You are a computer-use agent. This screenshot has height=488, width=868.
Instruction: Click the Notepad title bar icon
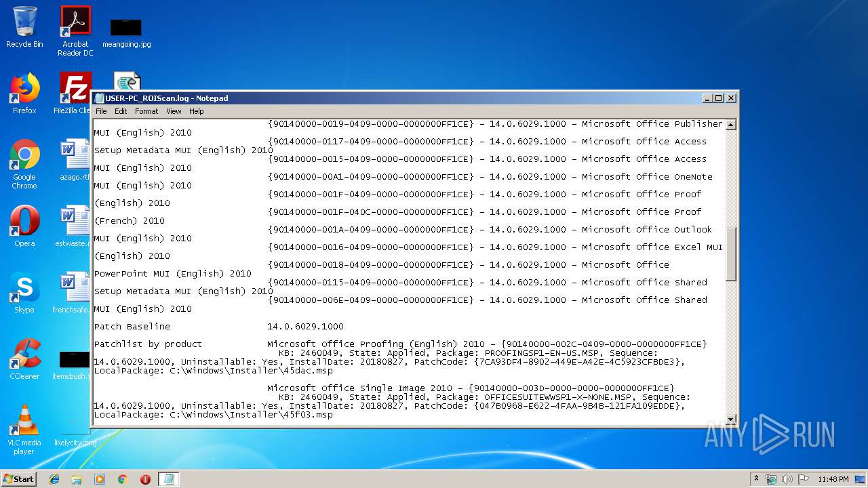tap(99, 98)
